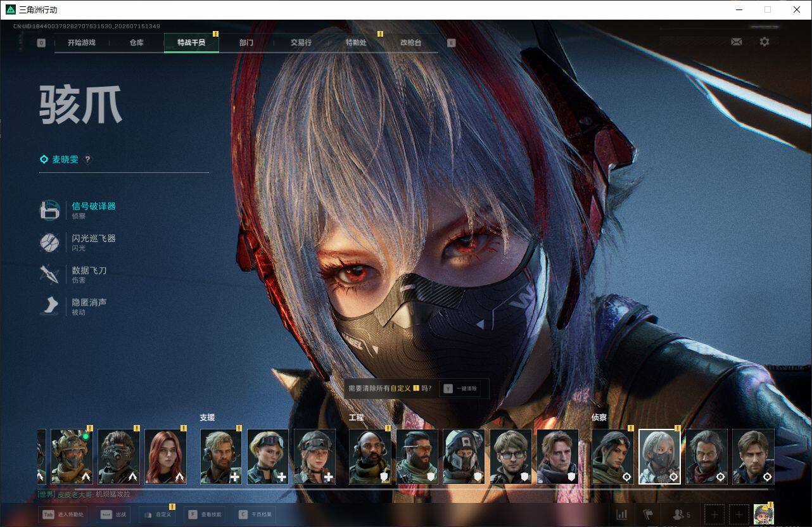Select the last recon operator with brown hair

pos(754,457)
